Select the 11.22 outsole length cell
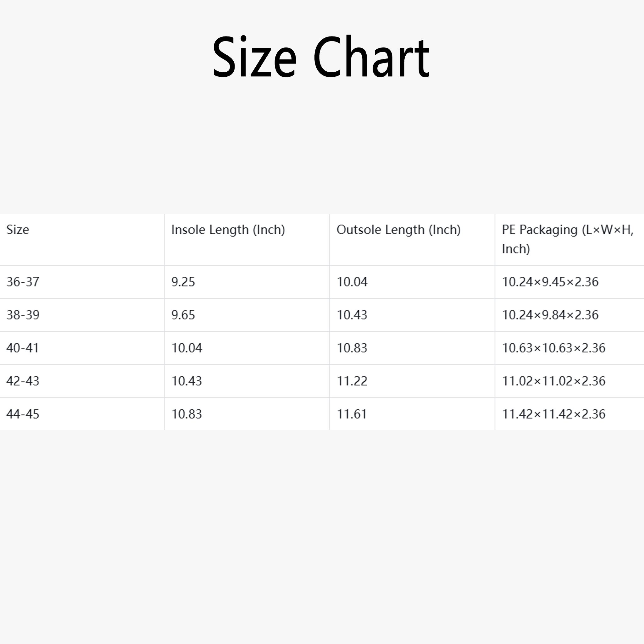Viewport: 644px width, 644px height. (352, 381)
